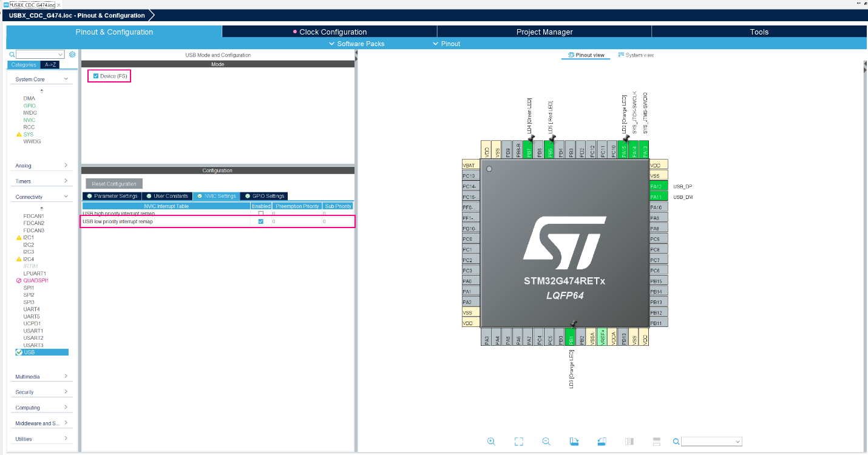Rotate the chip counter-clockwise icon
The image size is (868, 455).
click(602, 441)
